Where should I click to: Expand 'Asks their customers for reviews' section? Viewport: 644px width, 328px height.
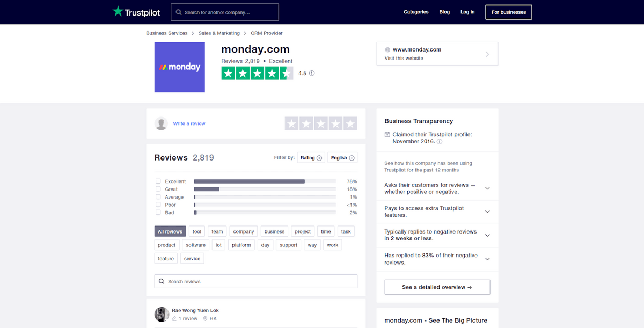(487, 188)
